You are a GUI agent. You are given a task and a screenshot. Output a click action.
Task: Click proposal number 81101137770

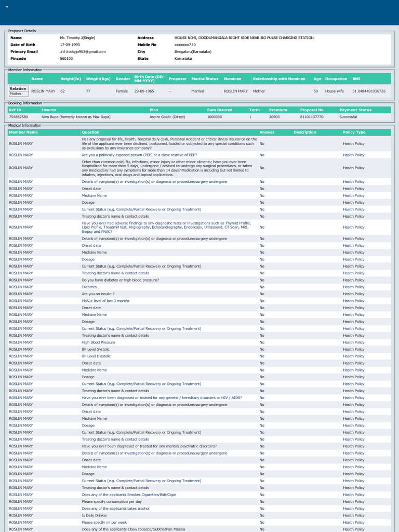coord(312,117)
